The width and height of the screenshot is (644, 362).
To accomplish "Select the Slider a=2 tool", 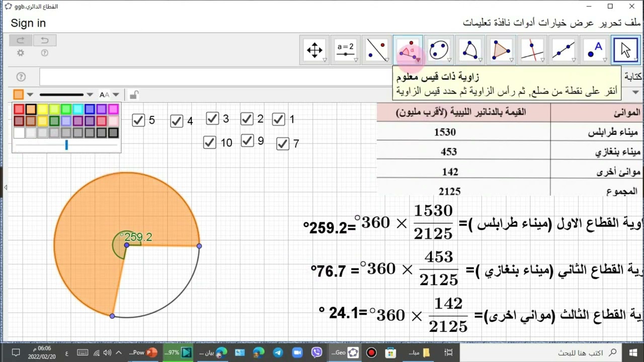I will coord(345,50).
